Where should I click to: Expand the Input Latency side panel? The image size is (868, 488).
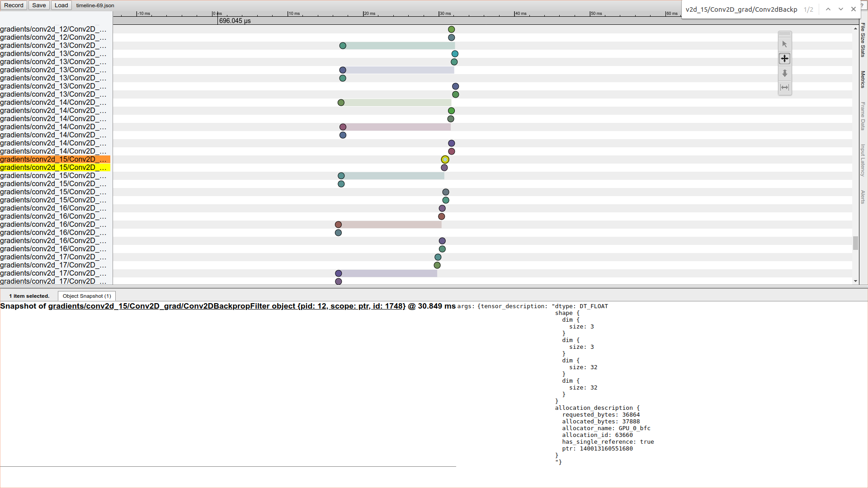tap(863, 160)
